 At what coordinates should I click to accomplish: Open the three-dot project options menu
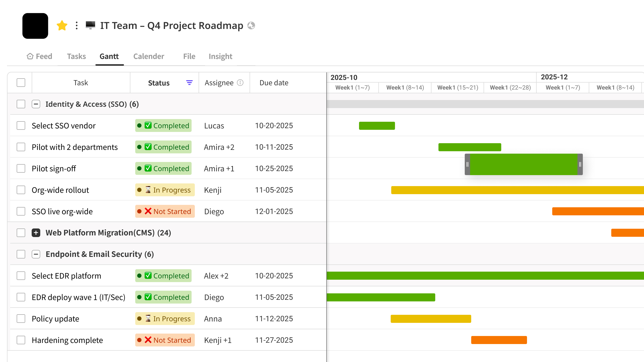(77, 26)
